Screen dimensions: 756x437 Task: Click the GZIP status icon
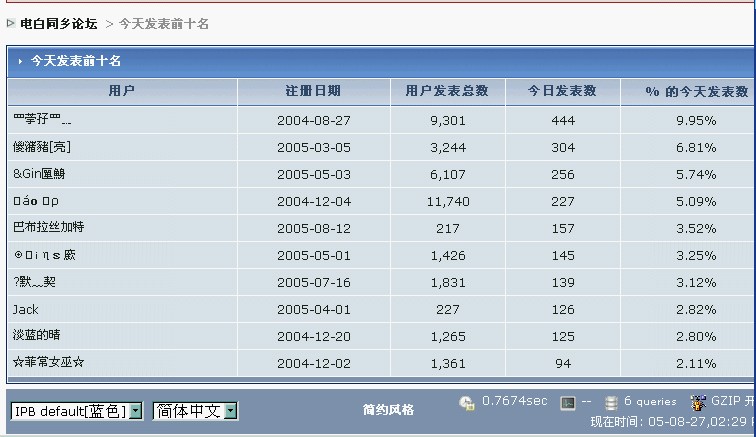[698, 402]
